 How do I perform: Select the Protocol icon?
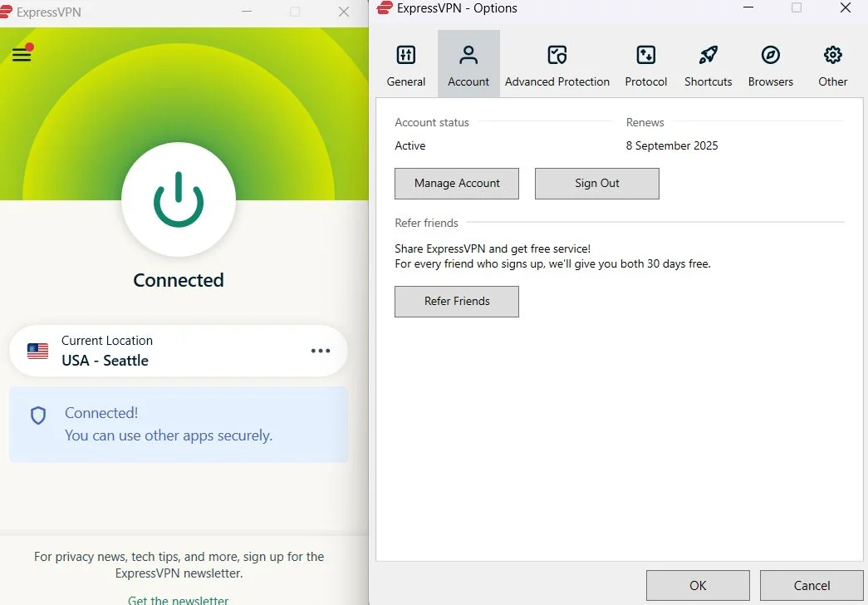point(646,55)
